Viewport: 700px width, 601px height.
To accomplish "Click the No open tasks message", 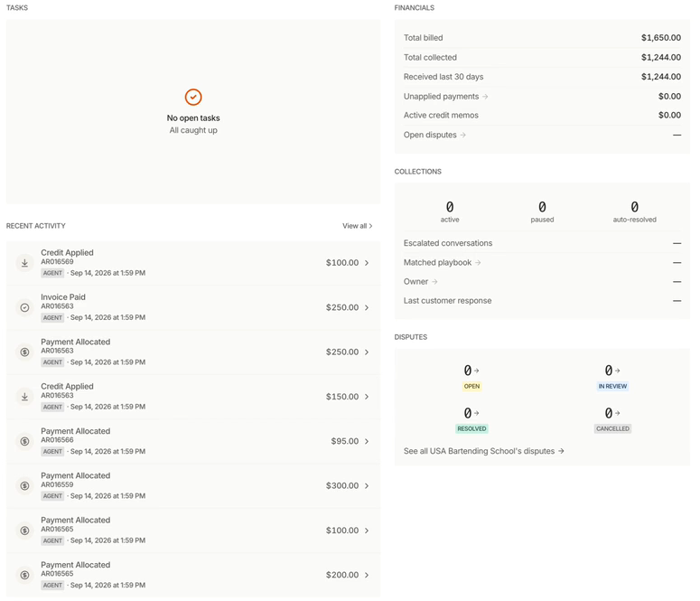I will click(x=193, y=118).
